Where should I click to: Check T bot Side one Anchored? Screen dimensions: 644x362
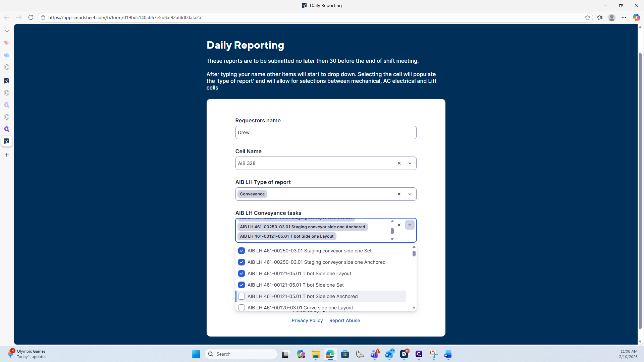coord(241,296)
